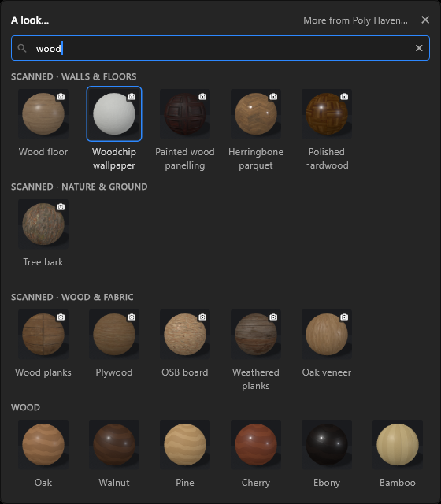The width and height of the screenshot is (441, 504).
Task: Select the Ebony wood material
Action: 327,444
